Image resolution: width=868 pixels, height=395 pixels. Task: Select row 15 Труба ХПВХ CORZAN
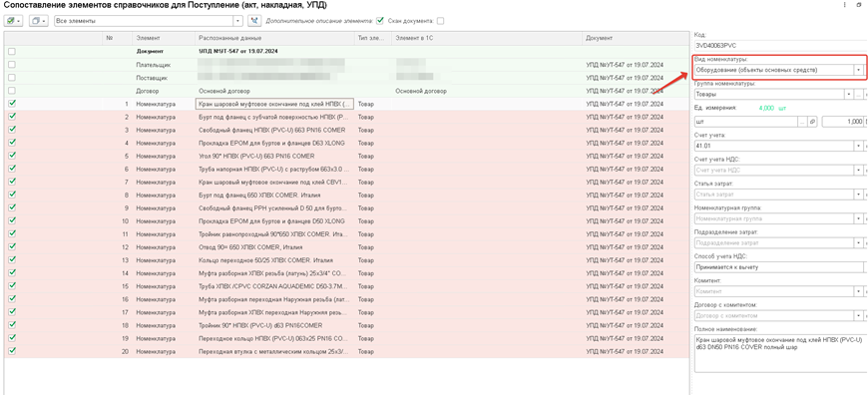(347, 285)
